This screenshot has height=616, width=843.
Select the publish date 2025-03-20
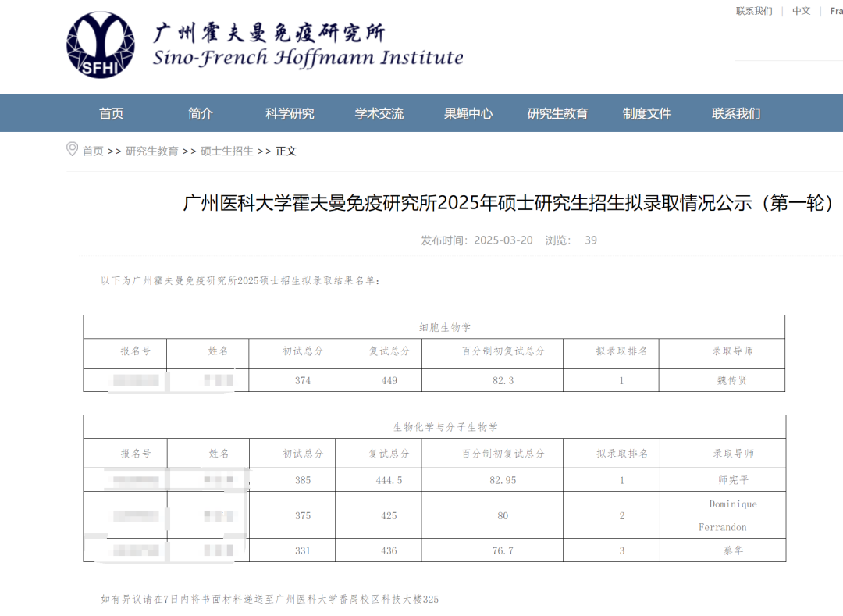point(503,240)
